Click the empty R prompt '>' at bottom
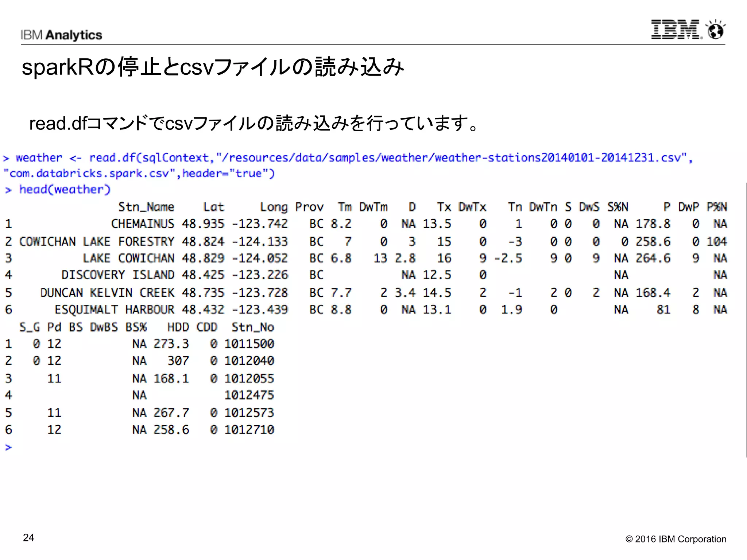Screen dimensions: 747x560 pos(8,447)
